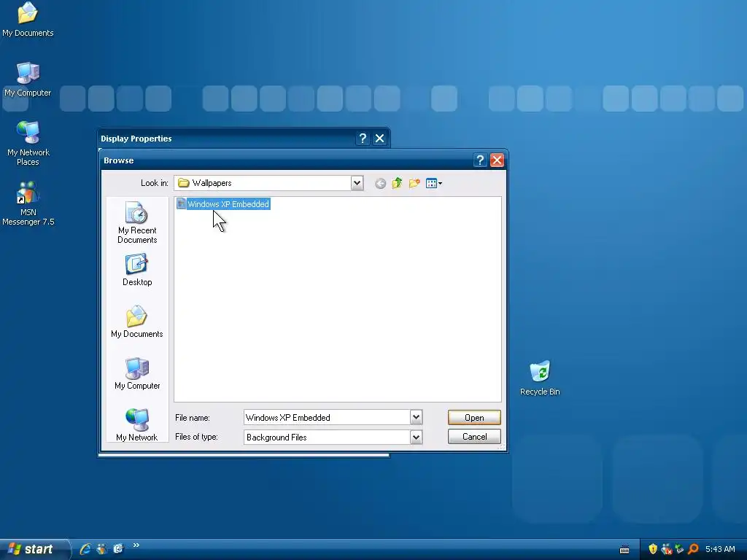Open My Recent Documents in places bar
This screenshot has width=747, height=560.
click(137, 223)
